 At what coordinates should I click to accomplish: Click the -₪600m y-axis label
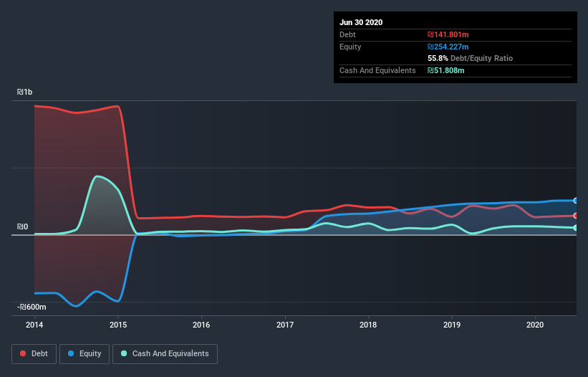click(32, 307)
